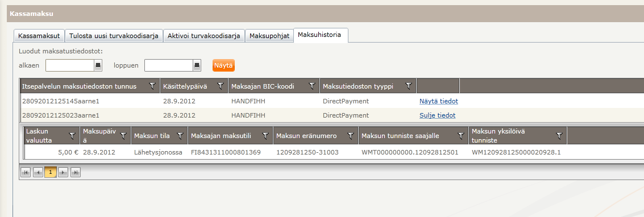Filter the Laskun valuutta column
Screen dimensions: 644x217
pyautogui.click(x=72, y=135)
